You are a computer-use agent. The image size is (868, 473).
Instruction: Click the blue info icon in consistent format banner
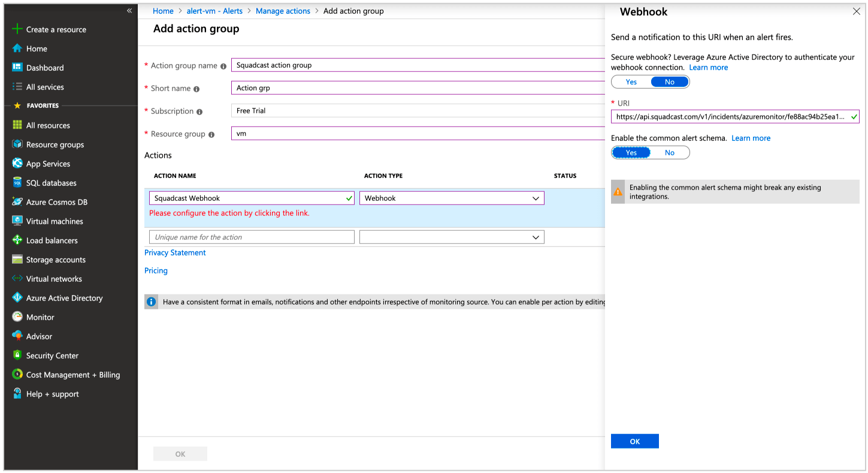click(152, 302)
